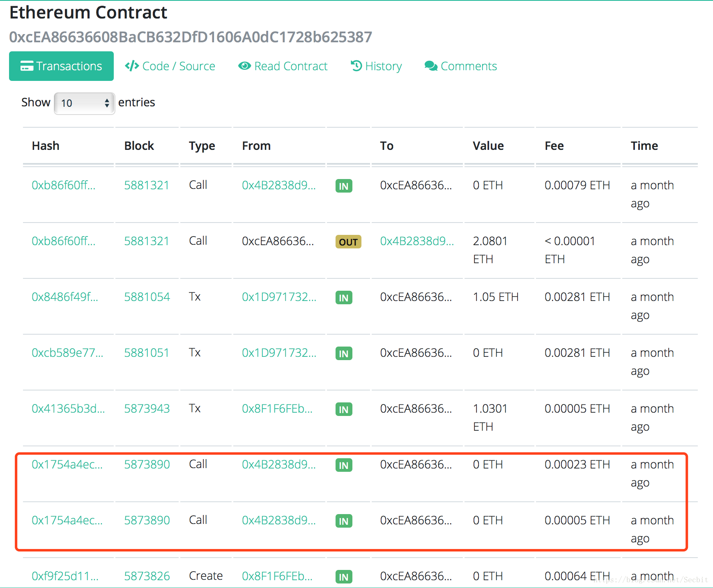Viewport: 713px width, 588px height.
Task: Sort table by To column header
Action: pyautogui.click(x=386, y=146)
